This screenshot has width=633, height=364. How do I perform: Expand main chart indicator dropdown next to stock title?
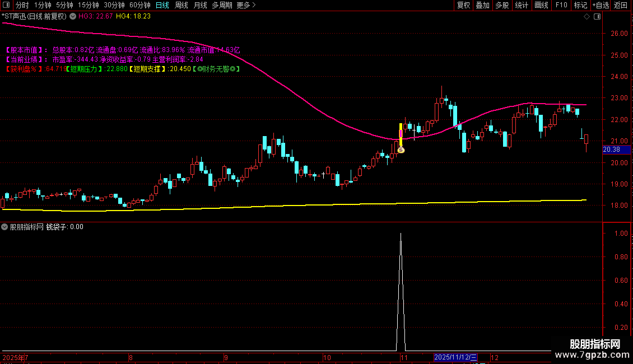point(73,17)
